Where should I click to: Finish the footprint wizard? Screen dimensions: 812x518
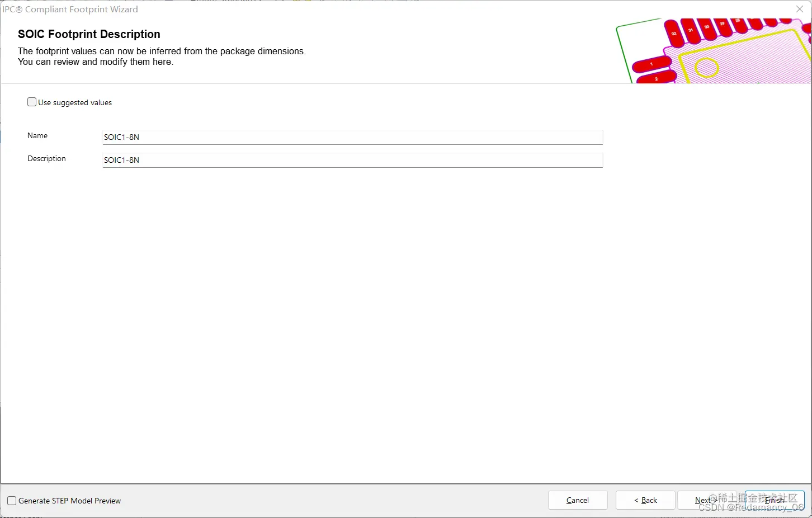(x=775, y=500)
